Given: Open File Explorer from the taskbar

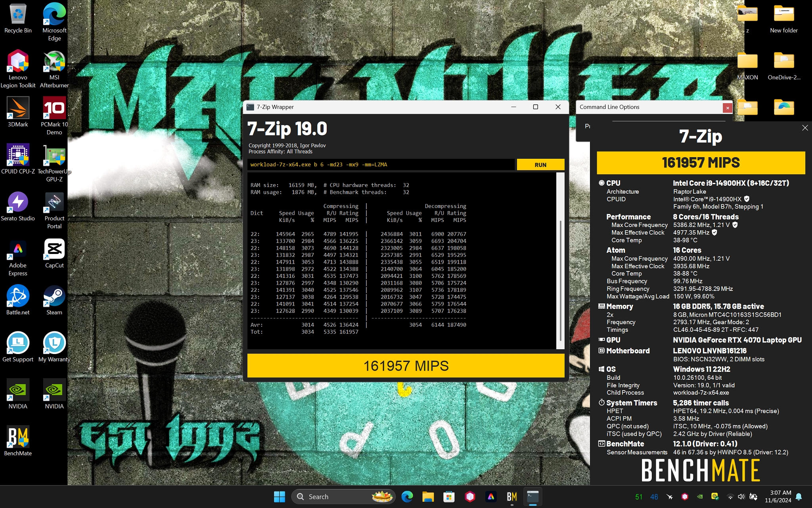Looking at the screenshot, I should coord(428,496).
